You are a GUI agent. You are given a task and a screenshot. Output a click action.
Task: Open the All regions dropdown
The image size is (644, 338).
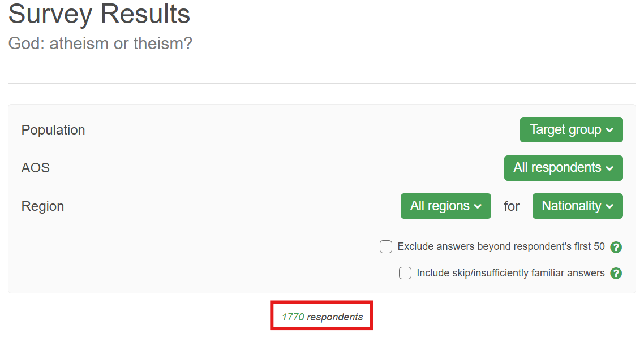[445, 206]
